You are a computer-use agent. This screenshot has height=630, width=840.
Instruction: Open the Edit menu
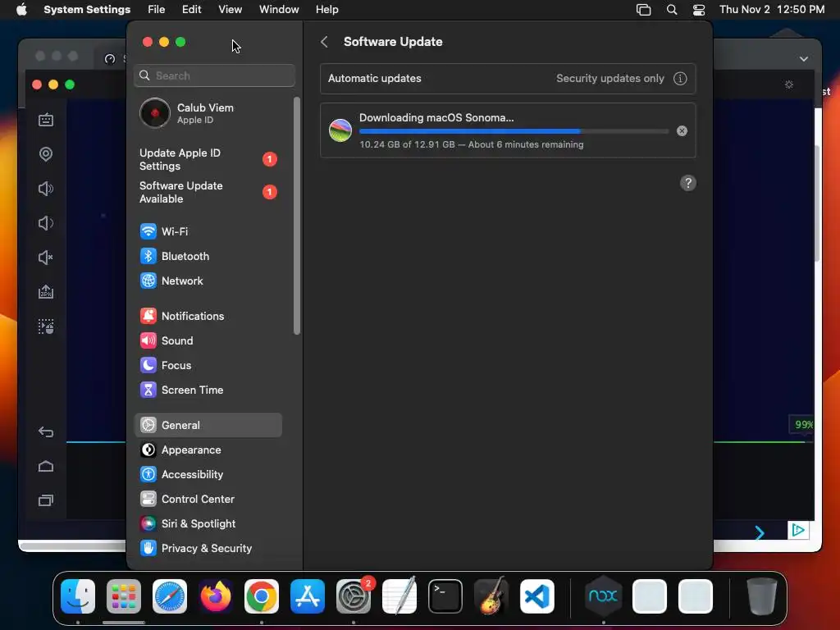191,10
